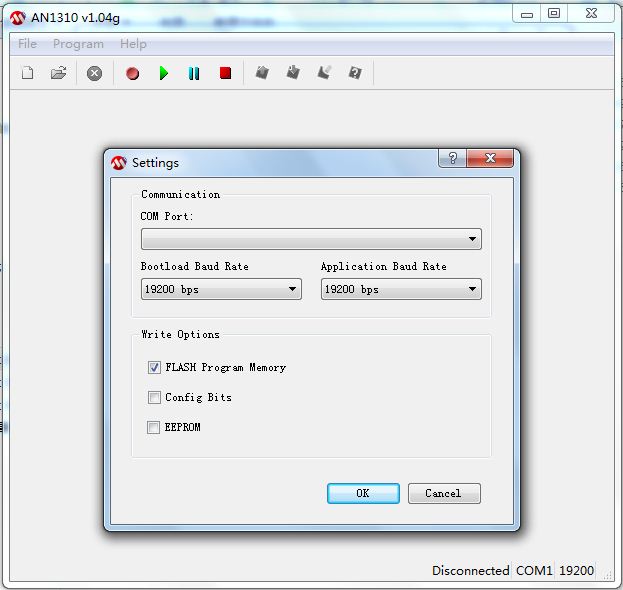Click the COM1 status bar entry
The image size is (623, 590).
tap(534, 571)
